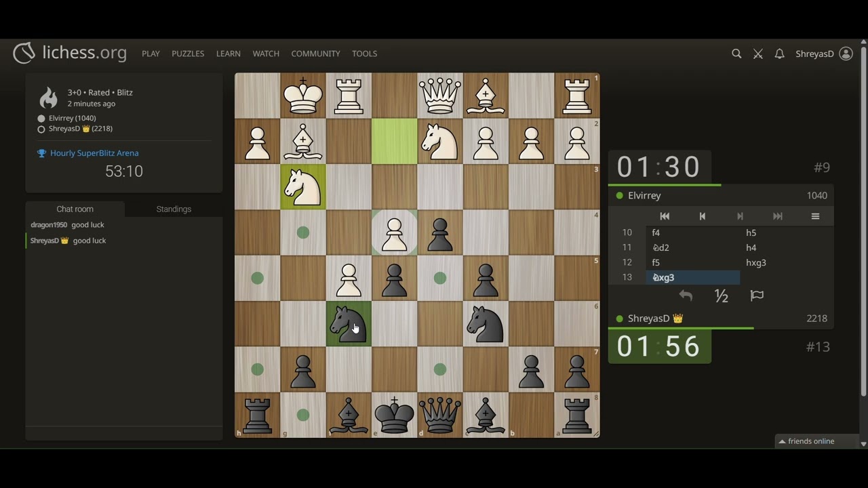Click the black pawn on g7
This screenshot has height=488, width=868.
(x=303, y=369)
